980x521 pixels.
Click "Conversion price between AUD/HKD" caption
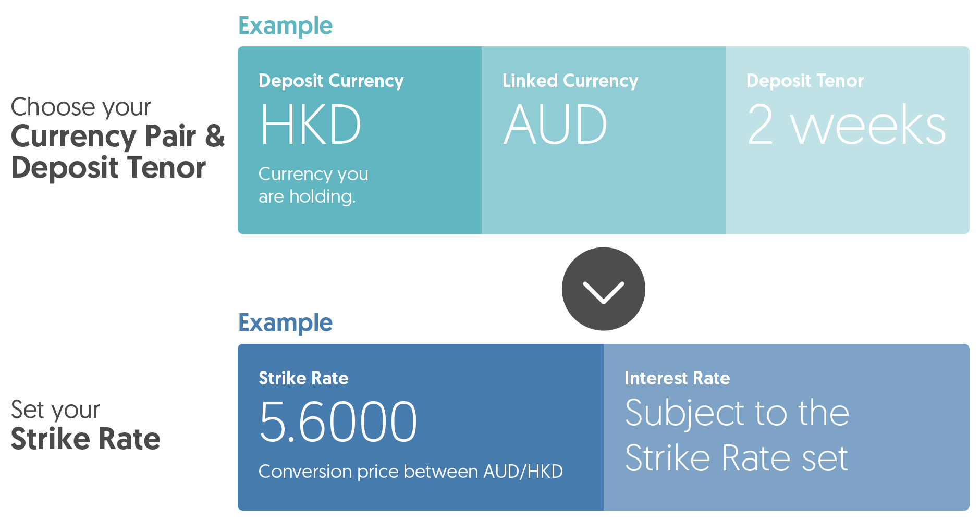[x=410, y=472]
